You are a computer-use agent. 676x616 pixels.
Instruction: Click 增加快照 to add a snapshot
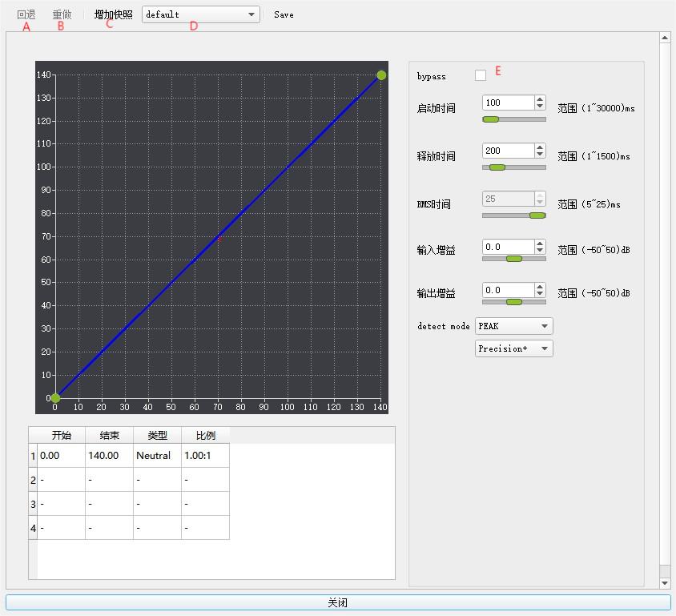[x=114, y=14]
